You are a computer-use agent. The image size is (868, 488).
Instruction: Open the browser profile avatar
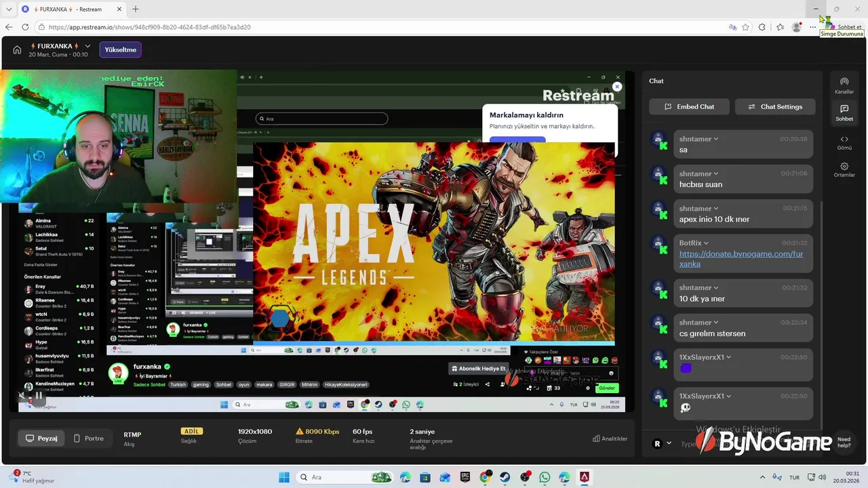(797, 27)
